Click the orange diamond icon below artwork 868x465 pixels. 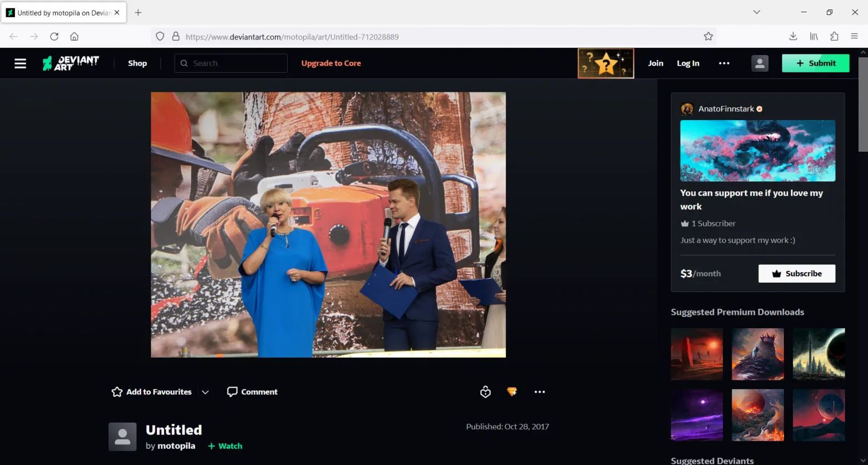tap(512, 392)
